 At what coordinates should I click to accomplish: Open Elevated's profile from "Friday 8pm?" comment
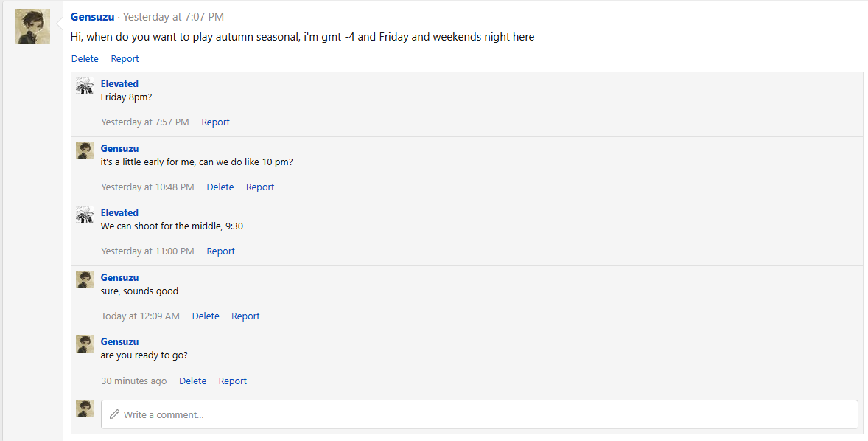point(119,84)
